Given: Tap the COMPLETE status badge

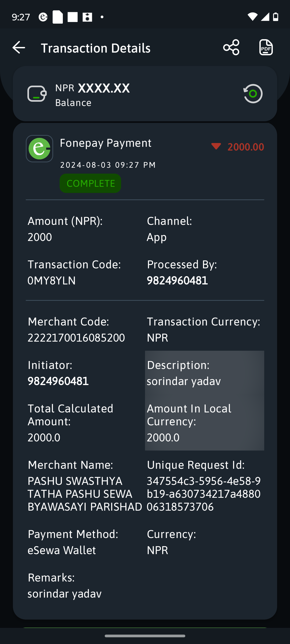Looking at the screenshot, I should tap(90, 183).
